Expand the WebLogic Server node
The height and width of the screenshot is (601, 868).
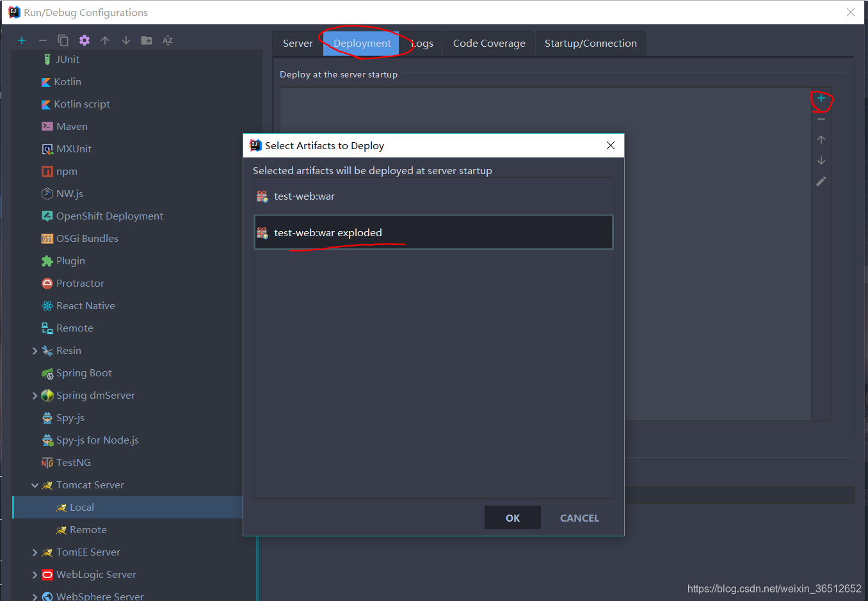(x=35, y=575)
